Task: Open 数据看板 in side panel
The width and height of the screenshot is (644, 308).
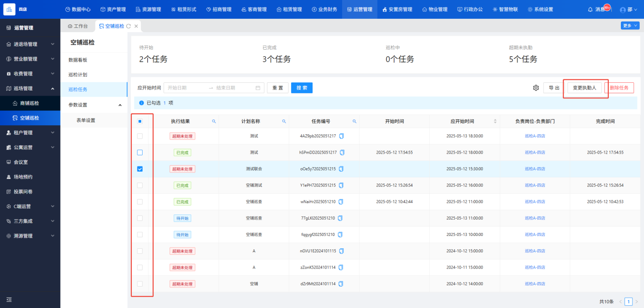Action: click(x=94, y=60)
